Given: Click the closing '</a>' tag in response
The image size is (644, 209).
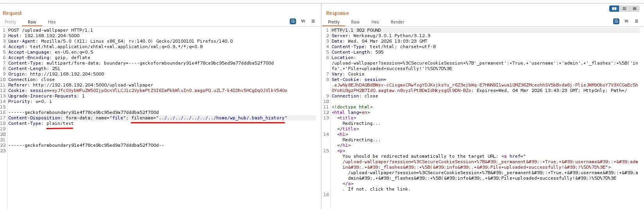Looking at the screenshot, I should (348, 184).
